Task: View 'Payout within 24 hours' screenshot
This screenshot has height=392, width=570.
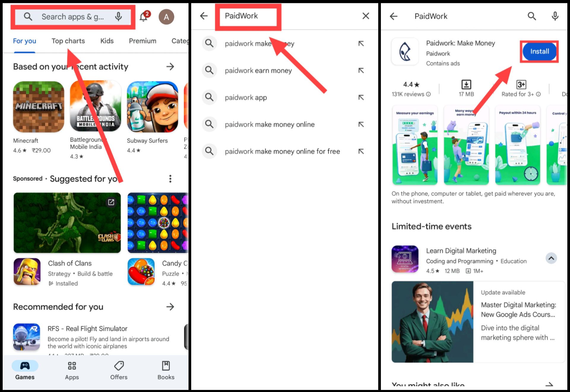Action: [x=517, y=145]
